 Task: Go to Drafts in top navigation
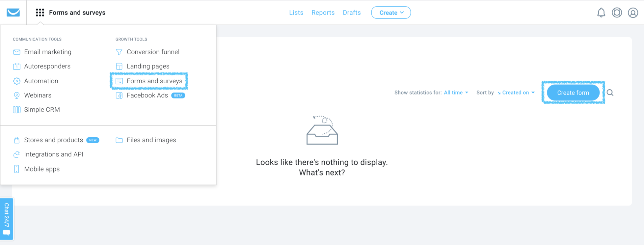pyautogui.click(x=352, y=13)
